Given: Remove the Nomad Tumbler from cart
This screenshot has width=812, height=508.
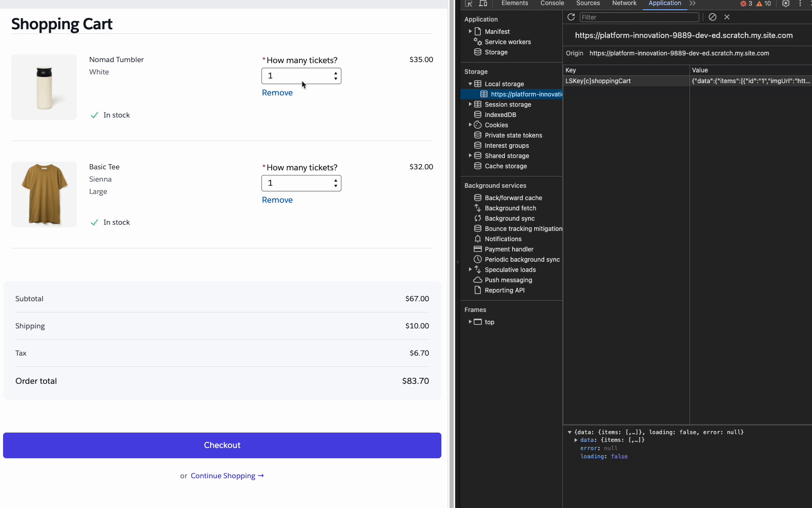Looking at the screenshot, I should (277, 93).
